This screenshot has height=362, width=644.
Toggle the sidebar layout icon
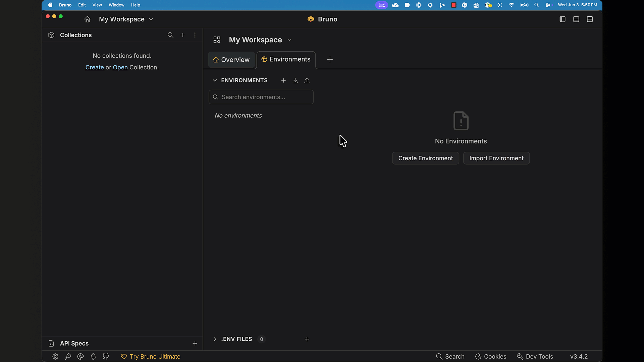[x=562, y=19]
